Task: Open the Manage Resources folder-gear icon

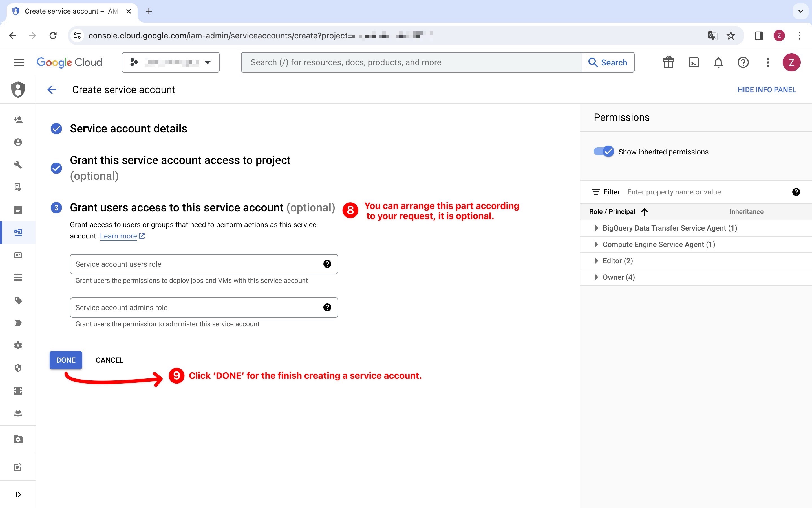Action: 18,439
